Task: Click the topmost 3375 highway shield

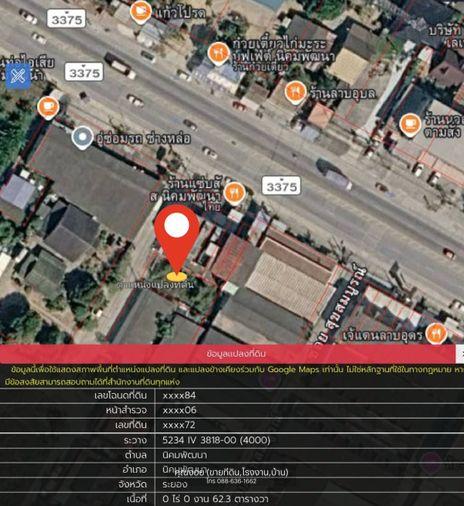Action: click(66, 19)
